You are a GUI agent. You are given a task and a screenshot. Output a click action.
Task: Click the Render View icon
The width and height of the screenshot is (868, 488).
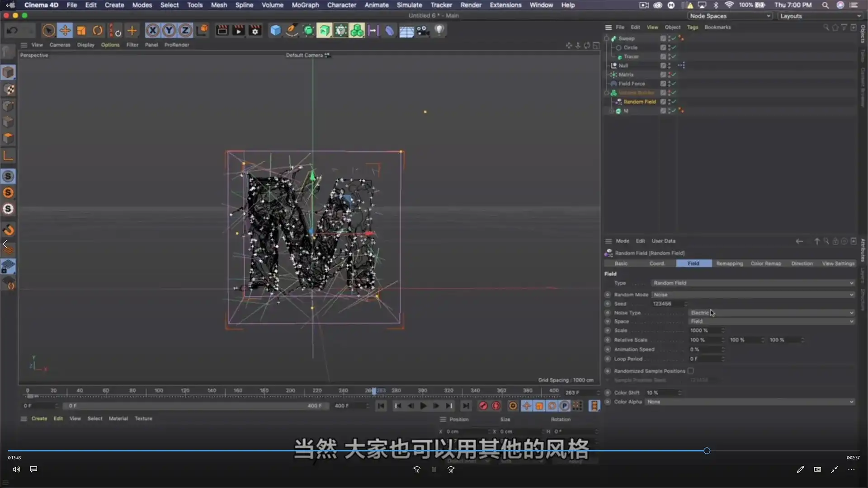coord(221,30)
